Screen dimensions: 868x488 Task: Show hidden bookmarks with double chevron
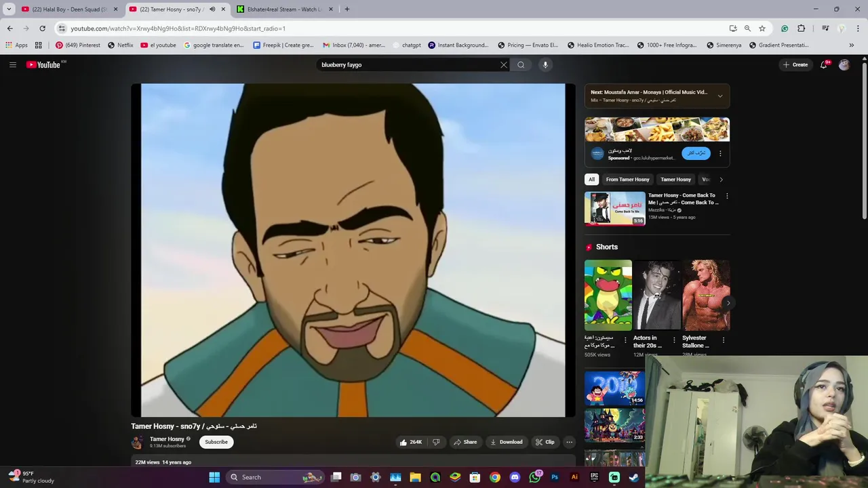click(x=852, y=45)
